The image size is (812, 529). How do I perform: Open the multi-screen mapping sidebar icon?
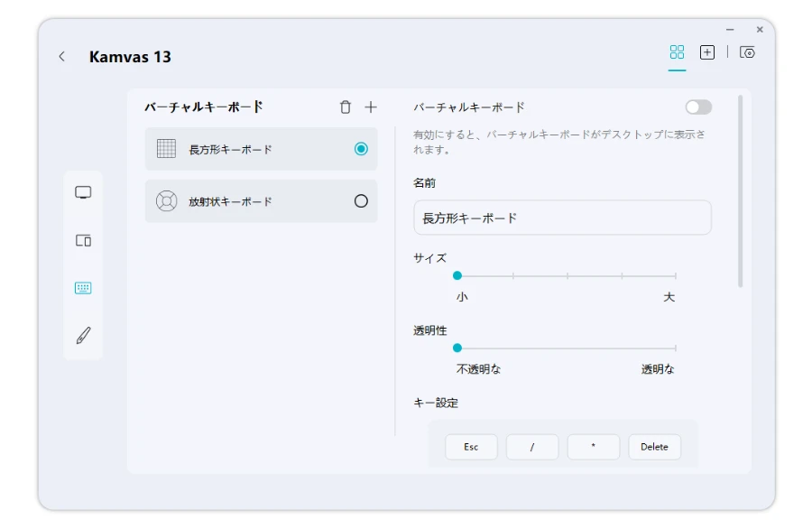point(83,241)
